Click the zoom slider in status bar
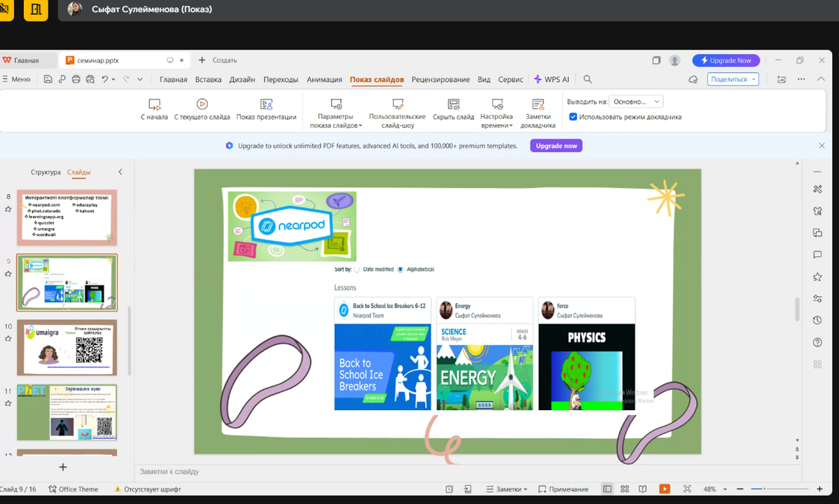 click(778, 489)
